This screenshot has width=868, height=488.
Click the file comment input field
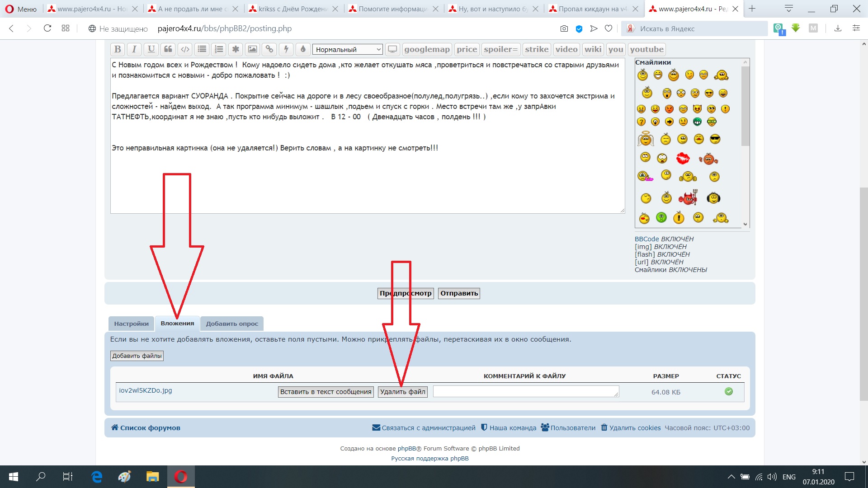(x=525, y=392)
